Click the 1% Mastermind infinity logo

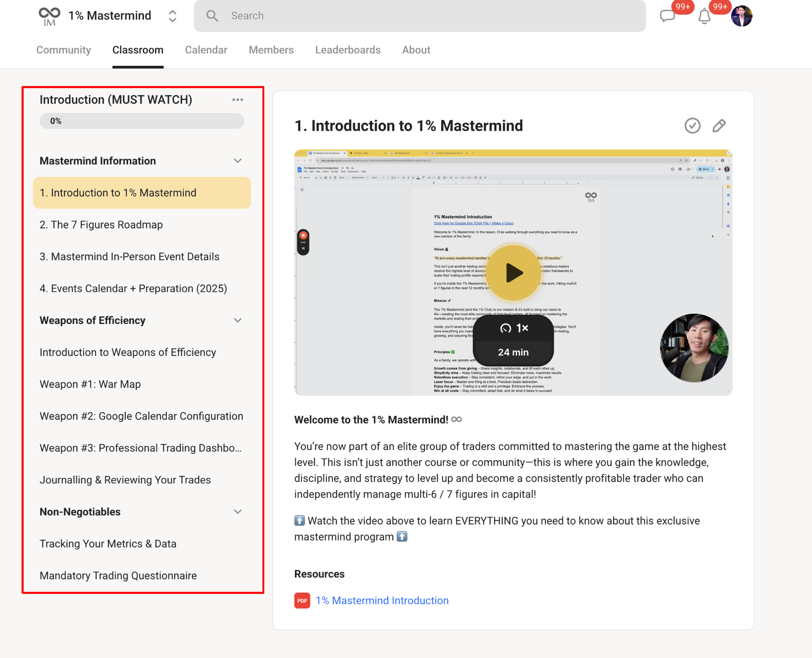click(x=49, y=16)
